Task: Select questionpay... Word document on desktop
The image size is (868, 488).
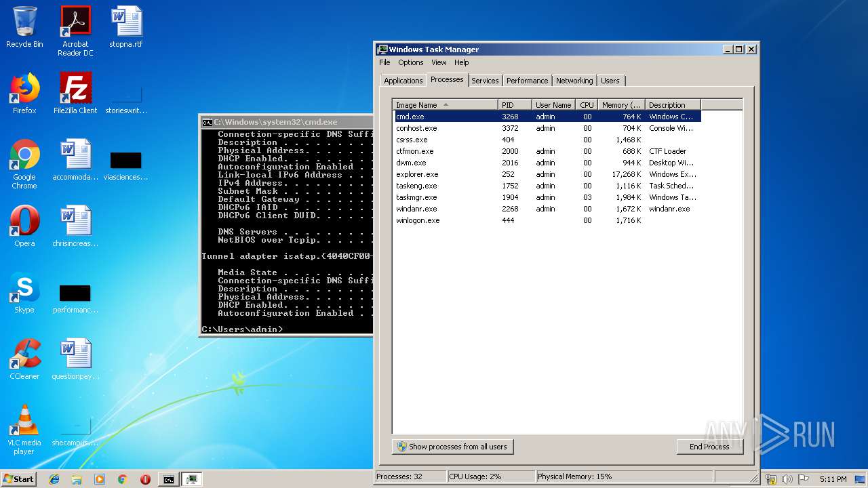Action: pyautogui.click(x=75, y=359)
